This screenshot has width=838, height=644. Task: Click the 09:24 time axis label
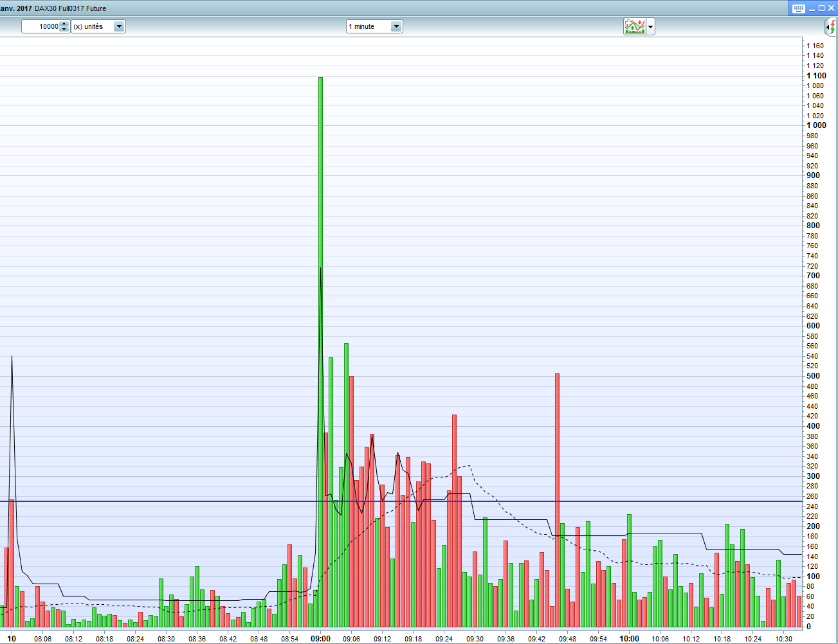click(x=444, y=639)
